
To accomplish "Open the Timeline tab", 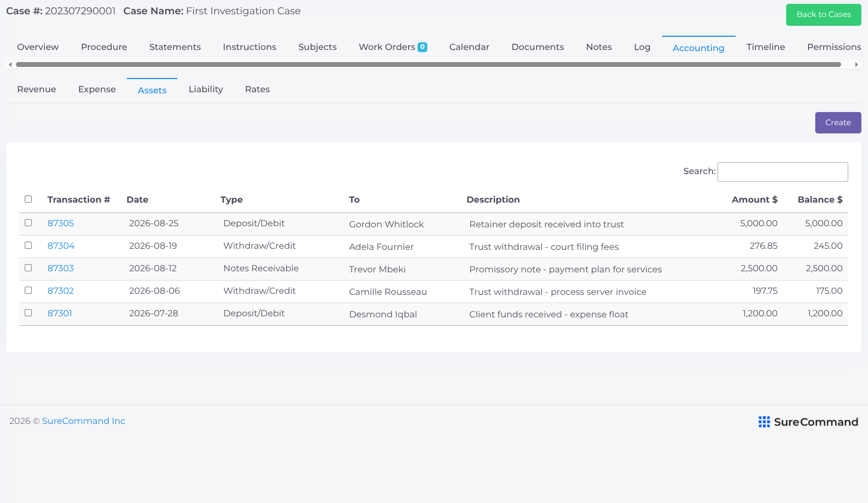I will [x=765, y=47].
